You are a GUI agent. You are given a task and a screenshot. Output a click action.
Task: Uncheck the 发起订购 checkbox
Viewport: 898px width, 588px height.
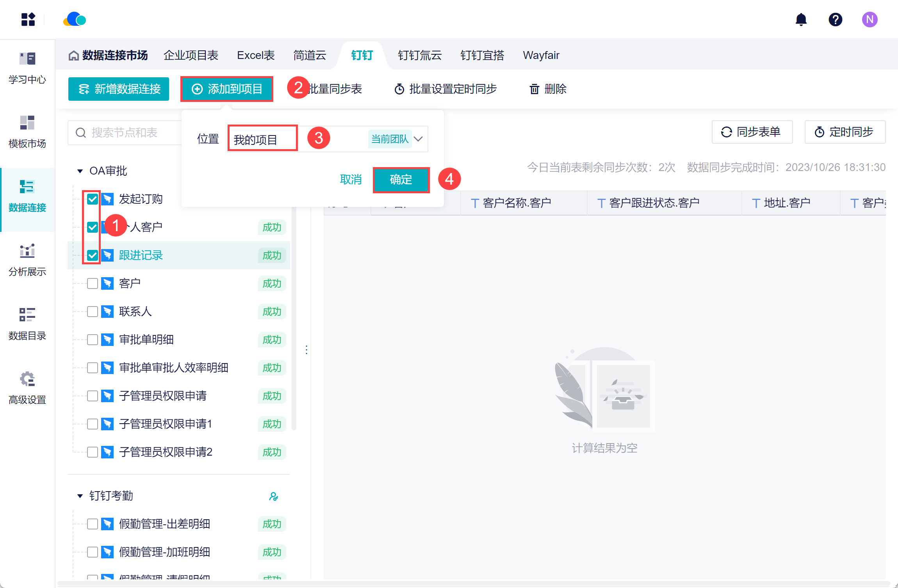(93, 199)
